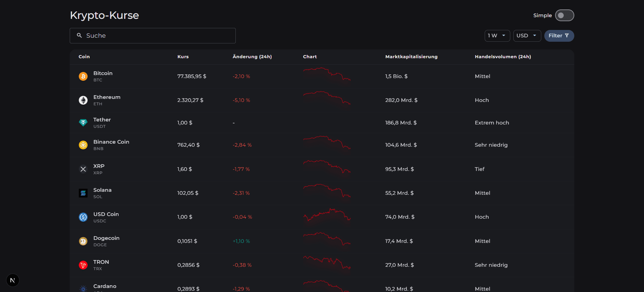Click the Dogecoin icon
This screenshot has width=644, height=292.
coord(83,241)
